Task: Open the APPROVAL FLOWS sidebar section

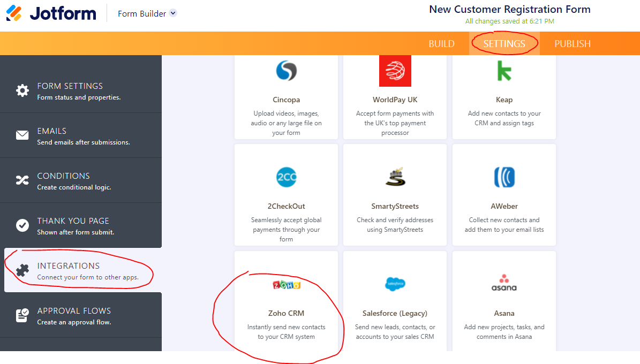Action: click(x=81, y=315)
